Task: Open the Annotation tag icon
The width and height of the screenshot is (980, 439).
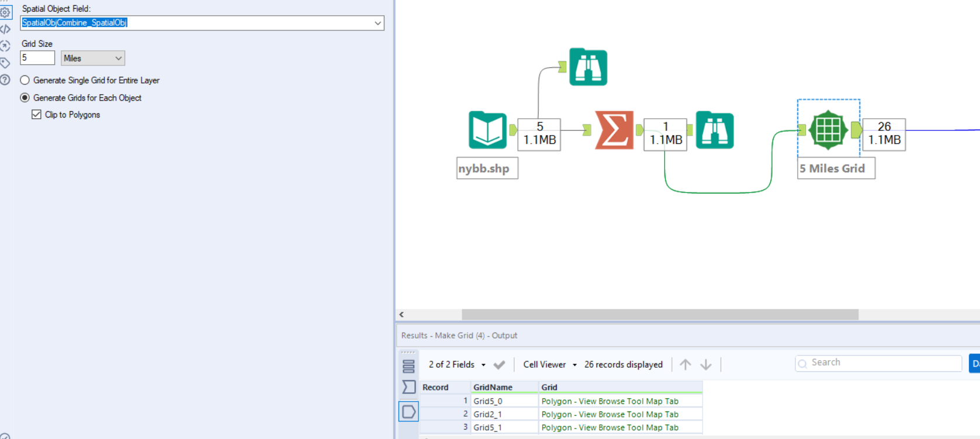Action: (x=5, y=63)
